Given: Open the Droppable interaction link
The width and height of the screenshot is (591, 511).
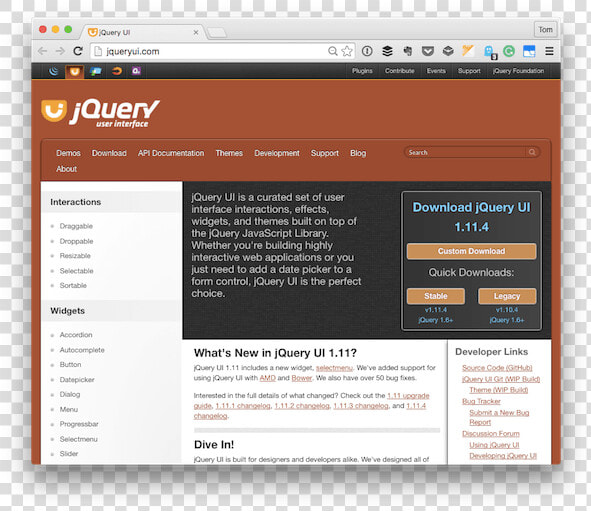Looking at the screenshot, I should [77, 241].
